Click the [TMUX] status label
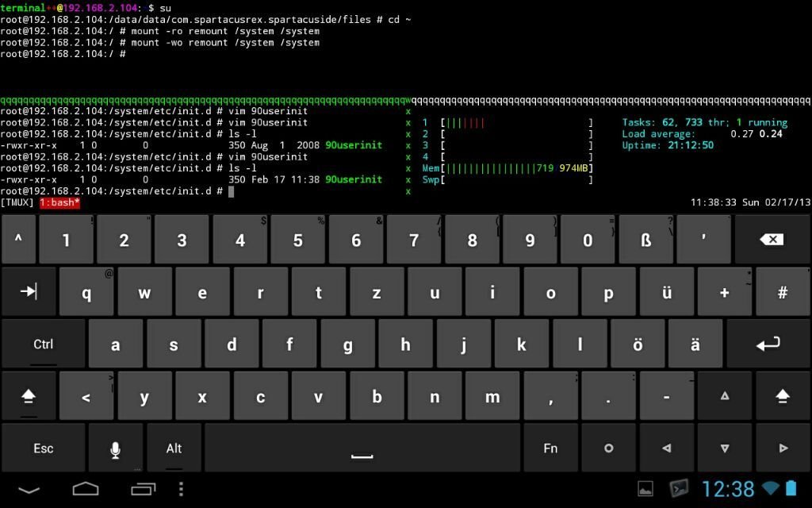The height and width of the screenshot is (508, 812). coord(17,202)
